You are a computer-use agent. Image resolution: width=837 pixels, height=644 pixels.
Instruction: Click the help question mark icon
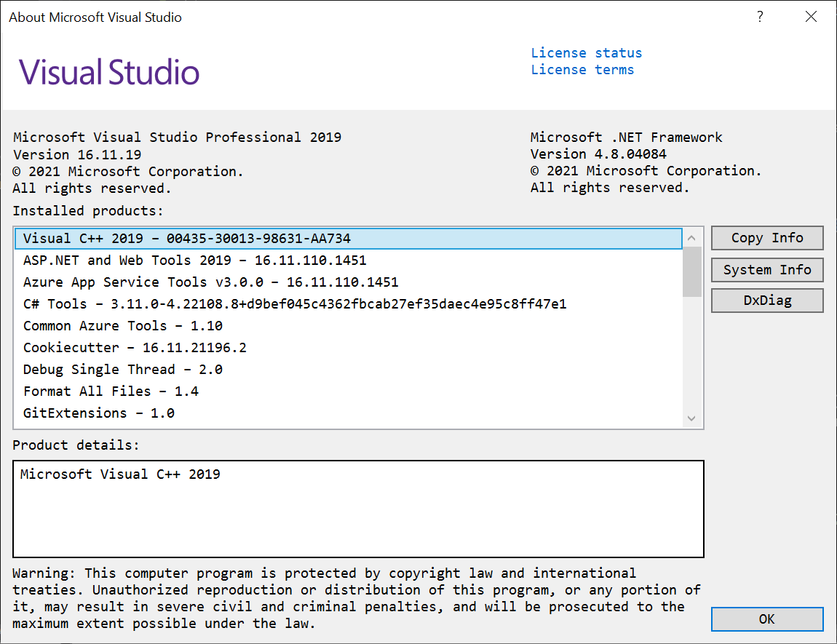click(760, 17)
